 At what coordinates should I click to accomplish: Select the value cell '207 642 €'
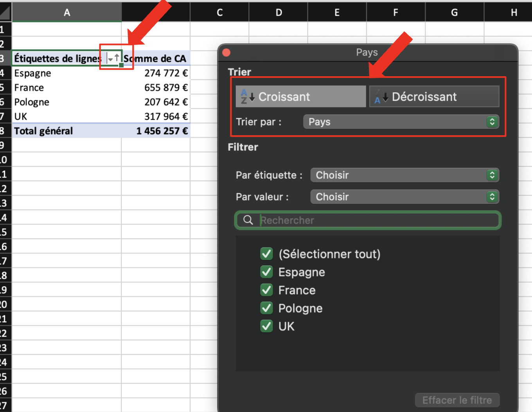156,102
